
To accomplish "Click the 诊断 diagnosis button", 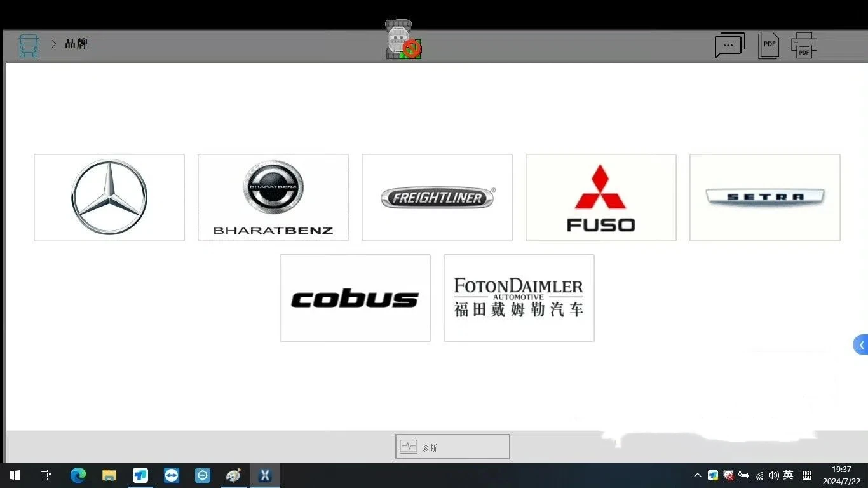I will [452, 447].
